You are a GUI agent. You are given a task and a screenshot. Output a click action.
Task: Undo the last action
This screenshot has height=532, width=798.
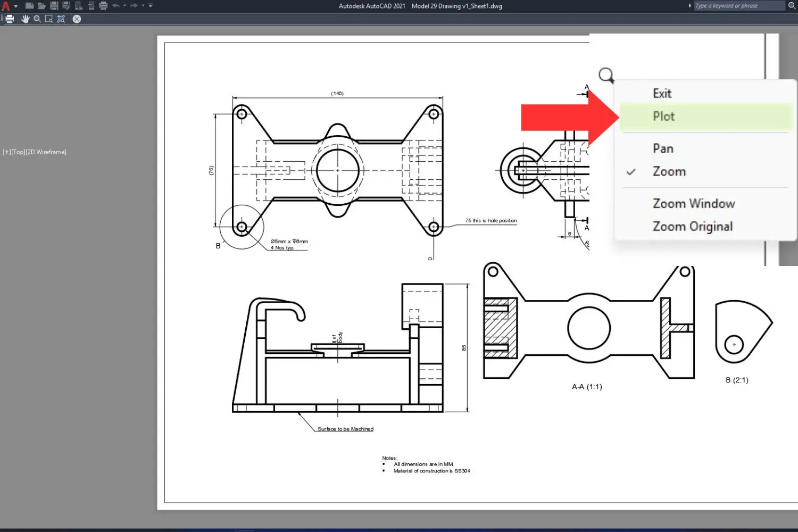pyautogui.click(x=115, y=6)
